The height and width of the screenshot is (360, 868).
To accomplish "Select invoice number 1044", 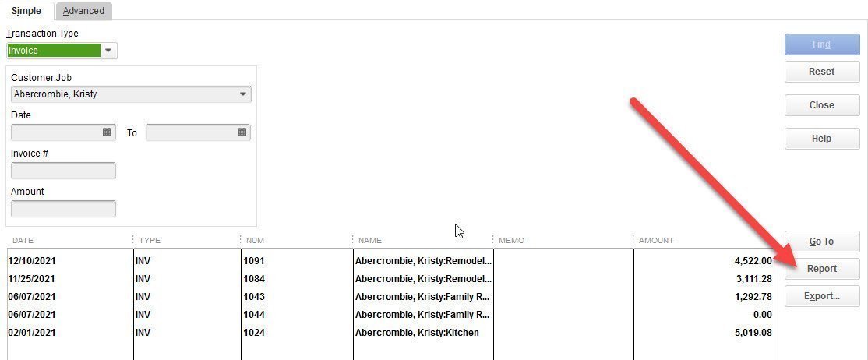I will pyautogui.click(x=255, y=315).
